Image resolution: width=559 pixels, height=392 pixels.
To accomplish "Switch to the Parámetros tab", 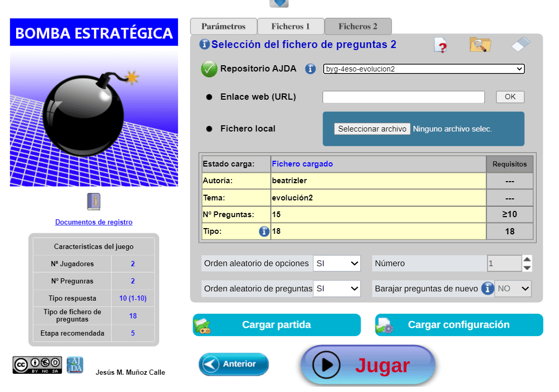I will pyautogui.click(x=223, y=27).
